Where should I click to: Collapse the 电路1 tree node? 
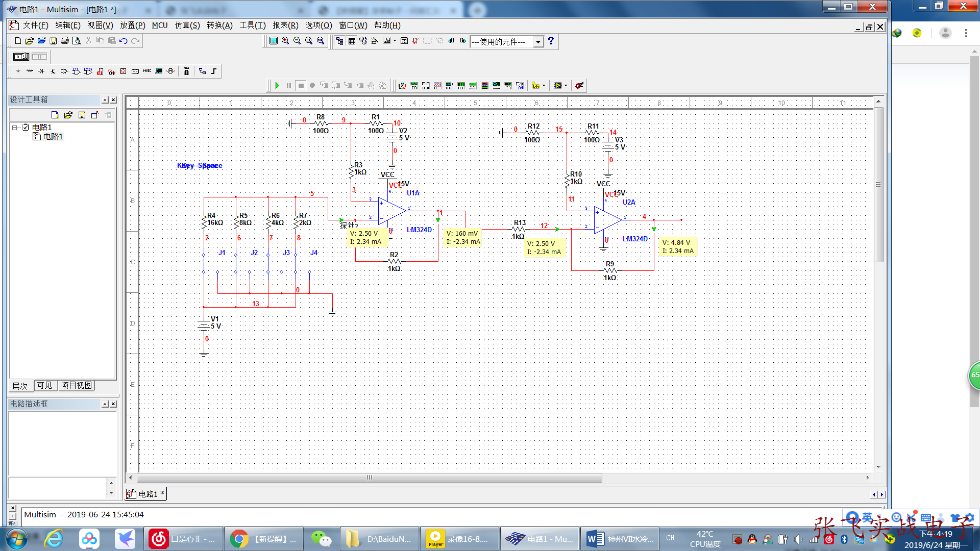[x=15, y=128]
